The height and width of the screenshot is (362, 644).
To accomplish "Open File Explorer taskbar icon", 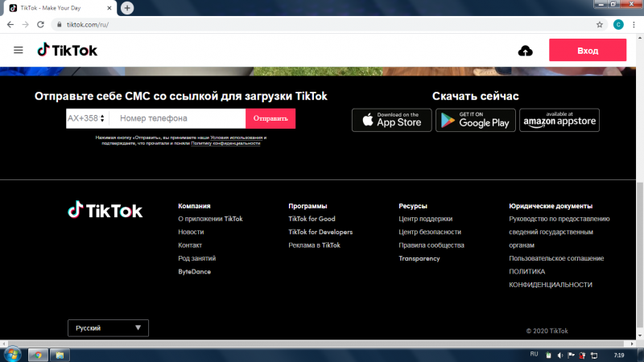I will [x=60, y=355].
